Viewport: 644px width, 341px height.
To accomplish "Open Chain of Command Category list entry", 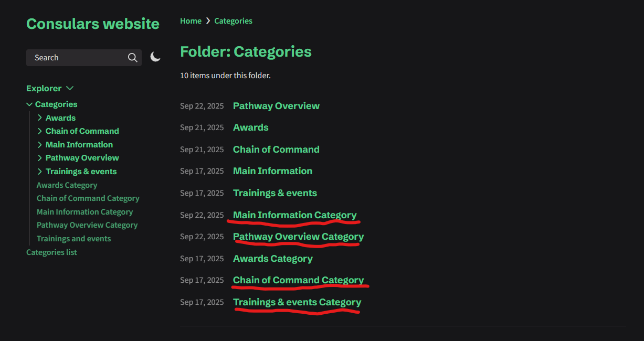I will [x=298, y=280].
